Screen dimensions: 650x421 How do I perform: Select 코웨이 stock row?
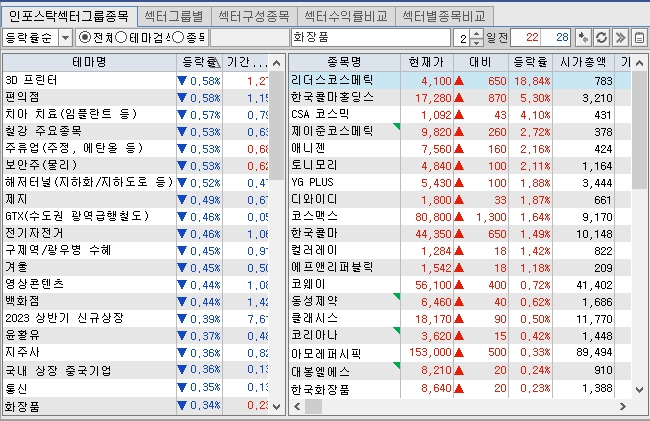click(x=460, y=284)
